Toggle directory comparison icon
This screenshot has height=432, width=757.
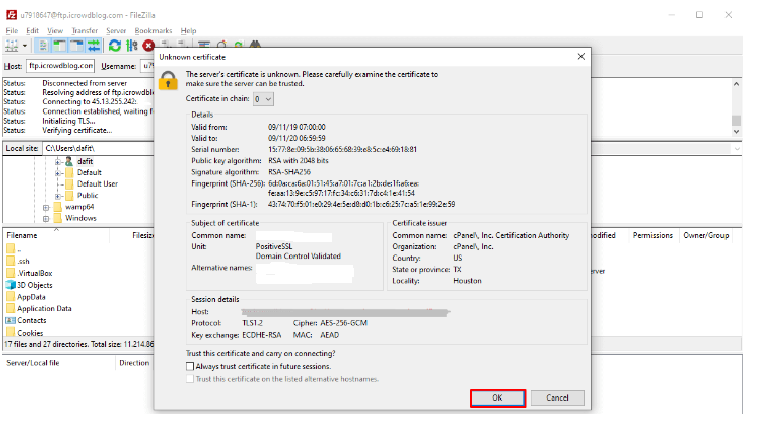(x=222, y=45)
